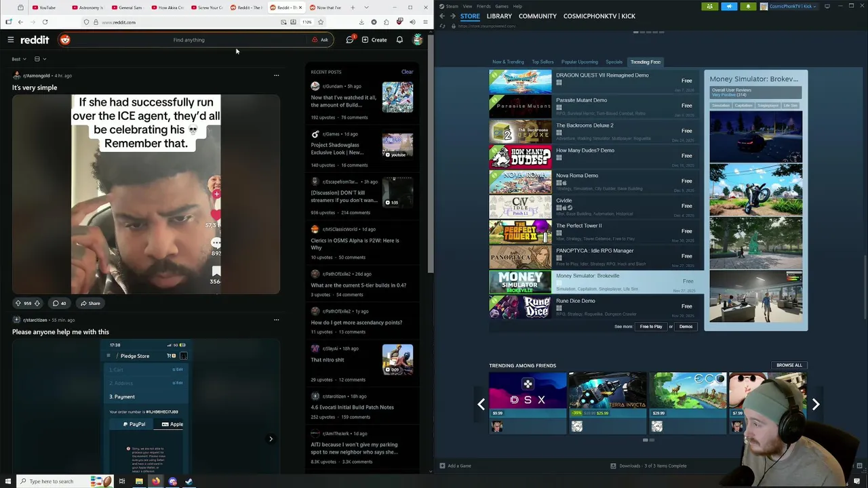Open File Explorer from the taskbar
This screenshot has width=868, height=488.
pos(139,481)
